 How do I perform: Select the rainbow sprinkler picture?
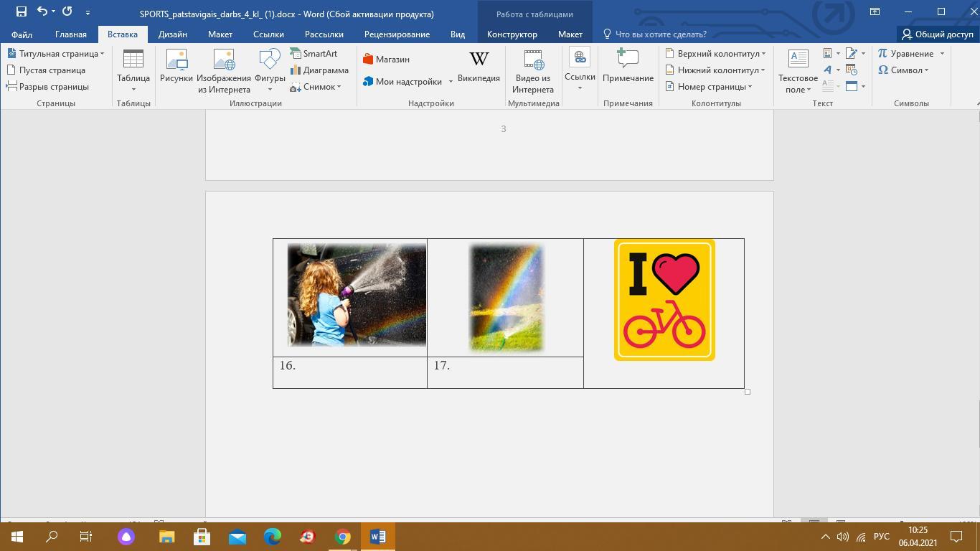[x=507, y=297]
